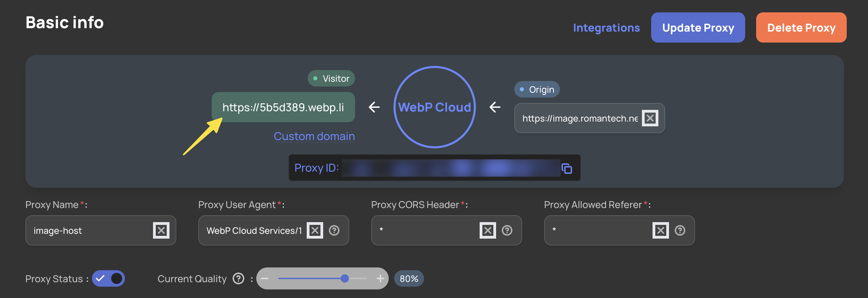Click the Basic info heading
The height and width of the screenshot is (298, 868).
64,23
